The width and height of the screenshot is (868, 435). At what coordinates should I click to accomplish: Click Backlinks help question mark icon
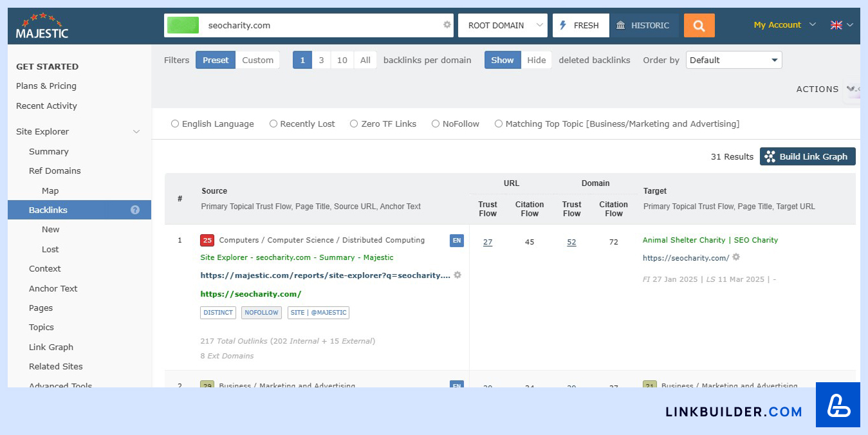[135, 210]
